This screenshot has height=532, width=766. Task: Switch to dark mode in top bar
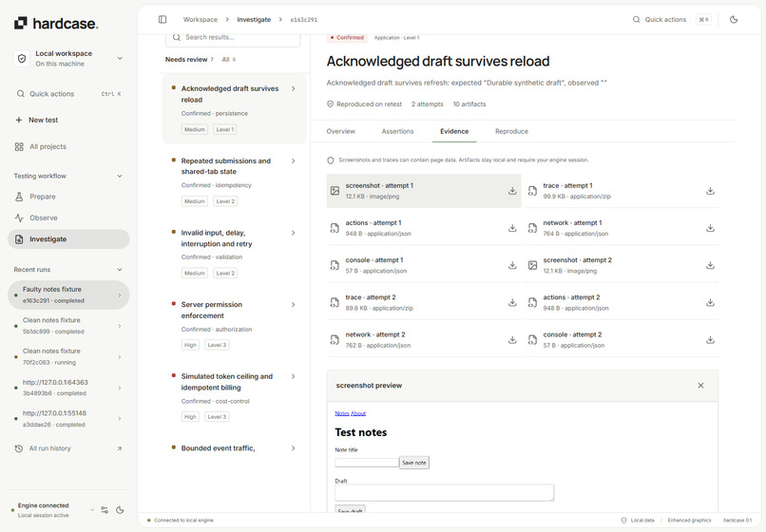coord(734,20)
